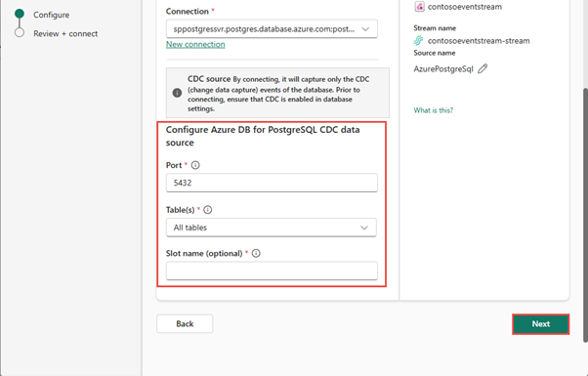Open the Connection dropdown

coord(272,29)
